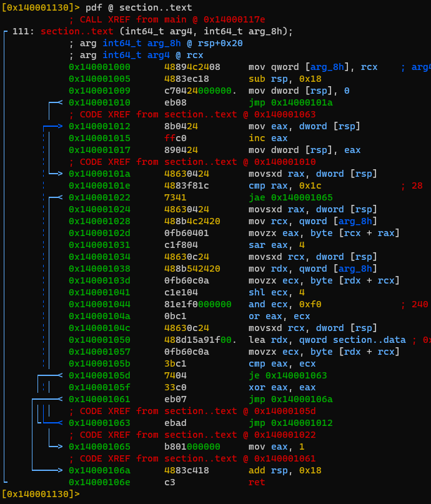Screen dimensions: 431x504
Task: Click the CODE XREF comment referencing 0x140001061
Action: pyautogui.click(x=192, y=458)
